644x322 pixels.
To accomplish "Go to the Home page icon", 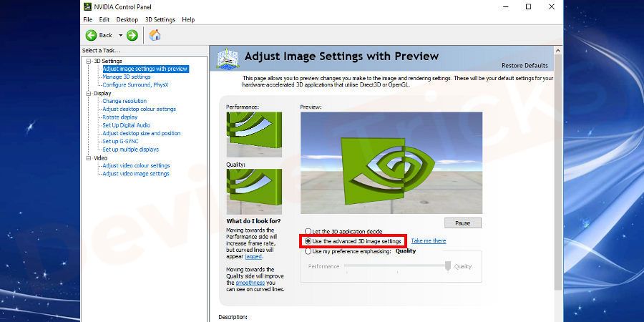I will (x=155, y=35).
